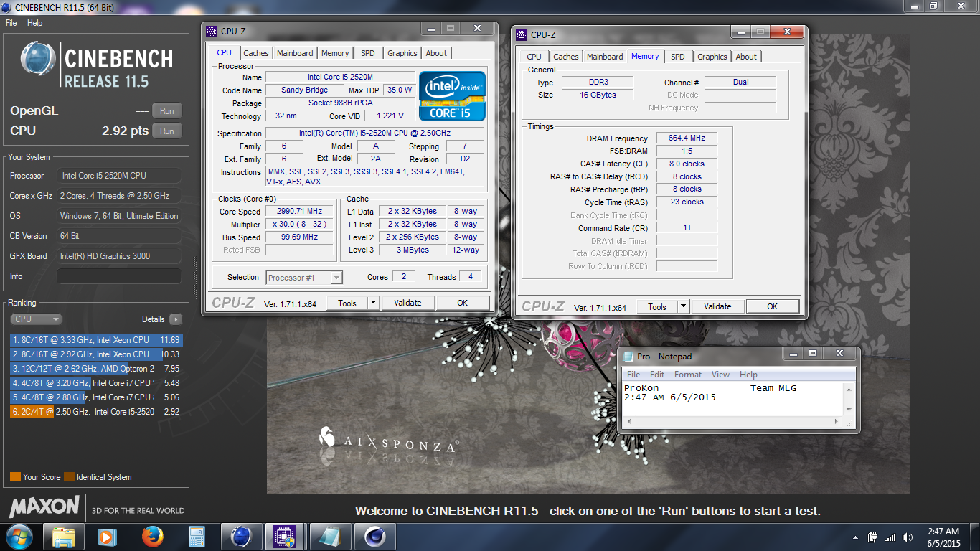Screen dimensions: 980x551
Task: Open the CPU ranking type dropdown
Action: 36,319
